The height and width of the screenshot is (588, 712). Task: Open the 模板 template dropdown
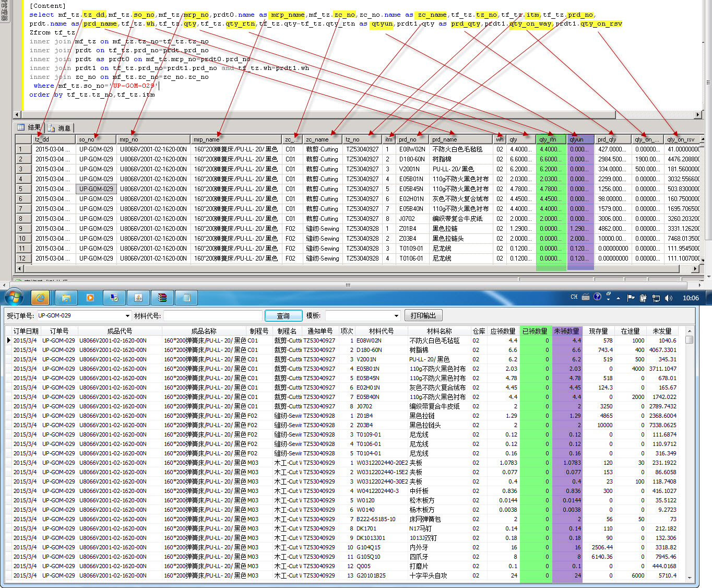point(397,316)
